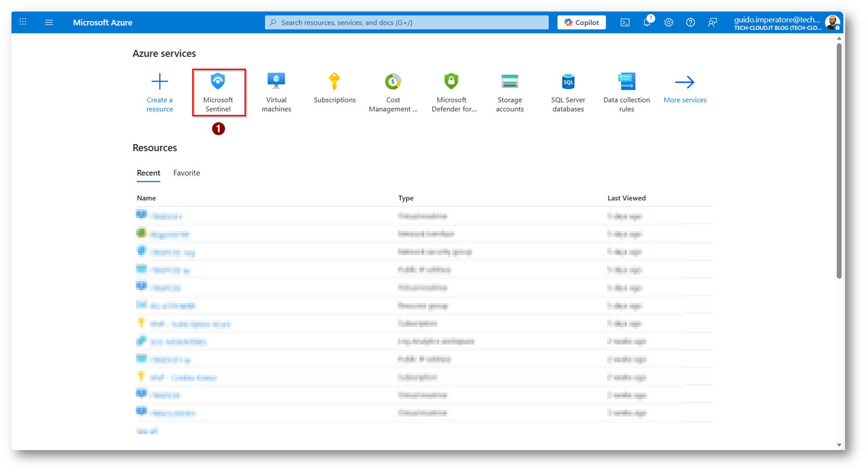Focus the search resources, services, and docs box

(406, 22)
